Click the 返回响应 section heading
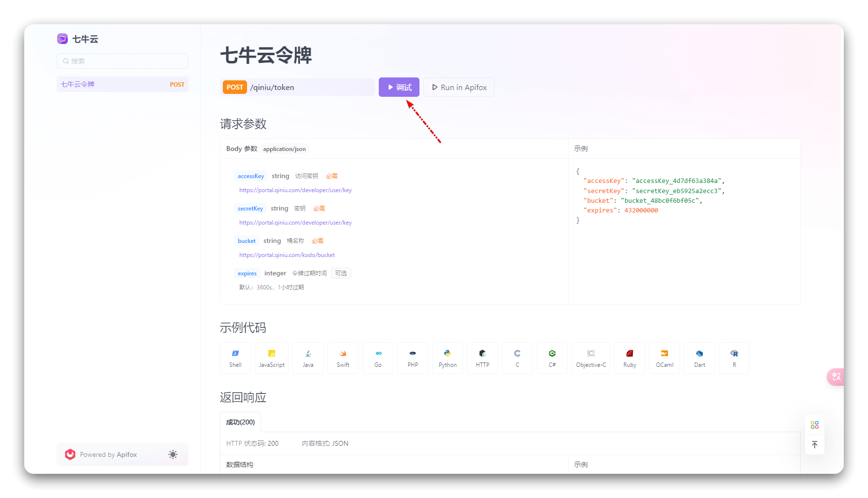The image size is (868, 498). [x=243, y=397]
